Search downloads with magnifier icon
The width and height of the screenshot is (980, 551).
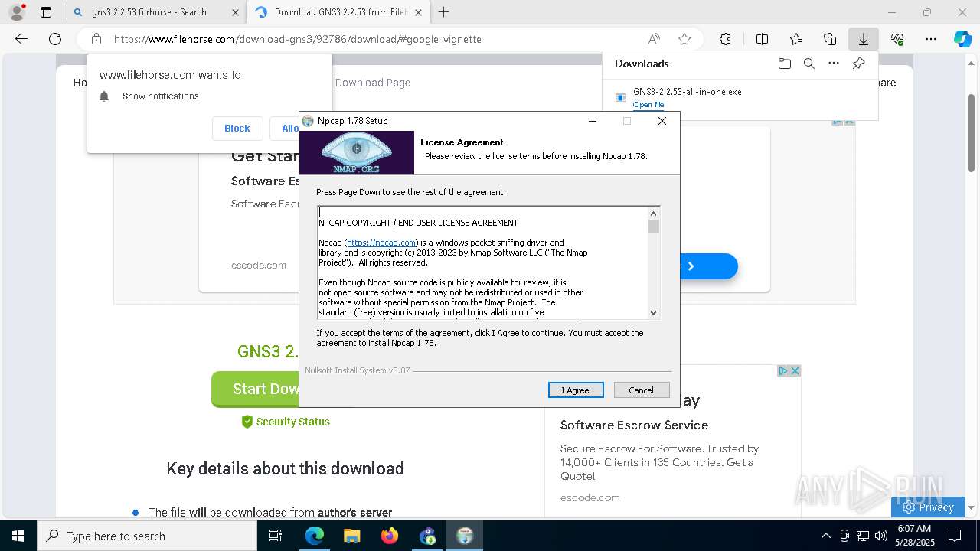(x=808, y=64)
